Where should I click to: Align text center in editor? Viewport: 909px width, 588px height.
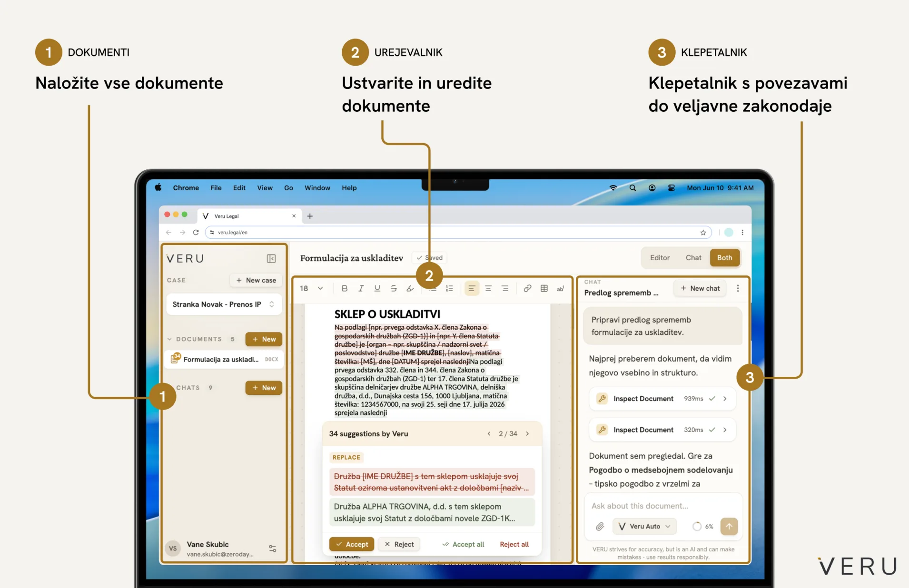(x=488, y=288)
